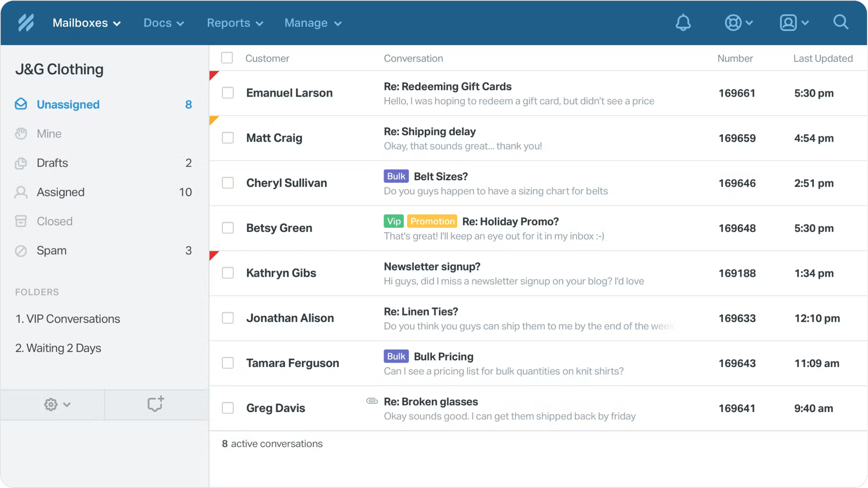Select Tamara Ferguson's conversation checkbox
868x488 pixels.
tap(227, 363)
